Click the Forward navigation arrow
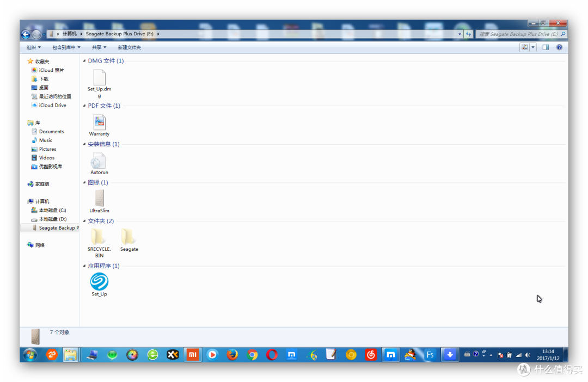588x382 pixels. [36, 34]
